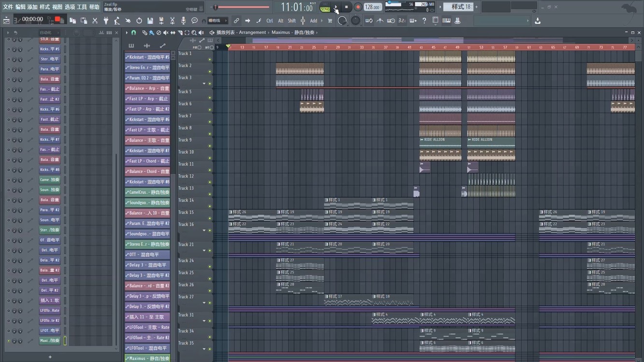
Task: Click the scissors cut icon in toolbar
Action: coord(95,21)
